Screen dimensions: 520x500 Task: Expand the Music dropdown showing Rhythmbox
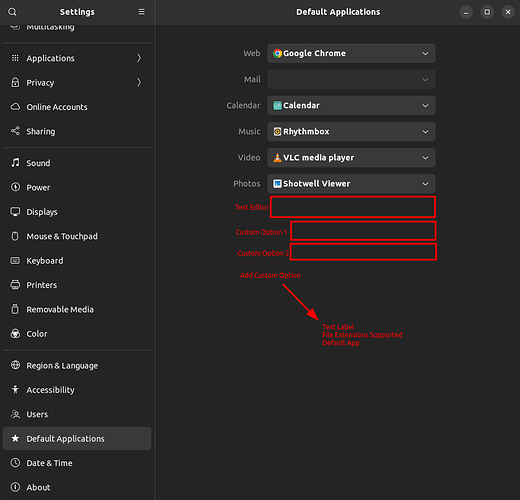click(x=351, y=132)
